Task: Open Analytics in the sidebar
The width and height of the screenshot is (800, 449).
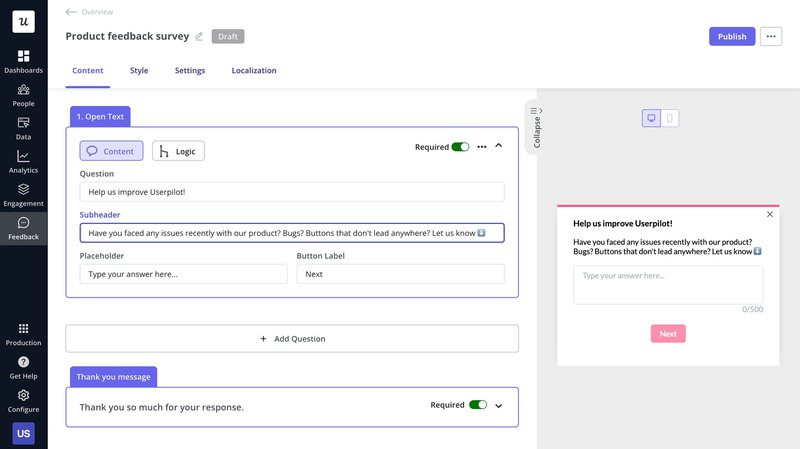Action: [x=23, y=162]
